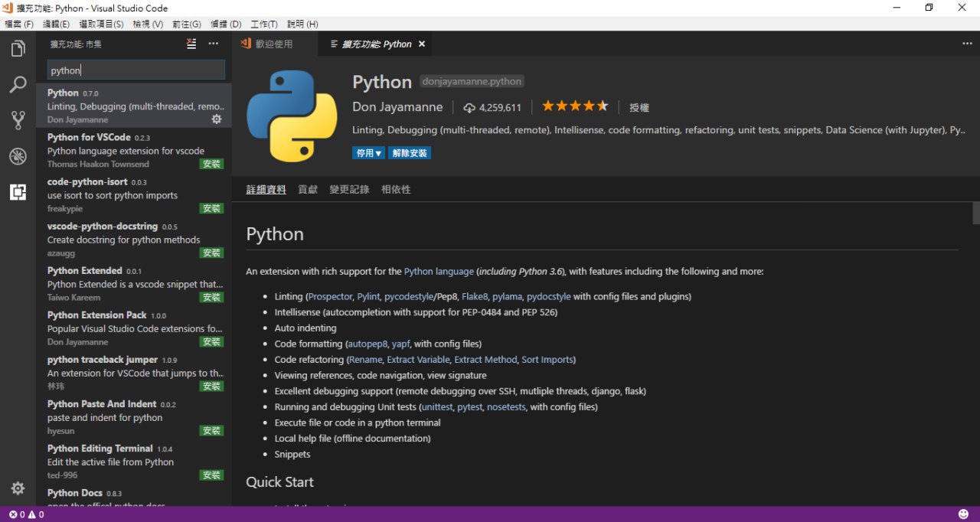Open the Search view icon
The image size is (980, 522).
coord(18,84)
